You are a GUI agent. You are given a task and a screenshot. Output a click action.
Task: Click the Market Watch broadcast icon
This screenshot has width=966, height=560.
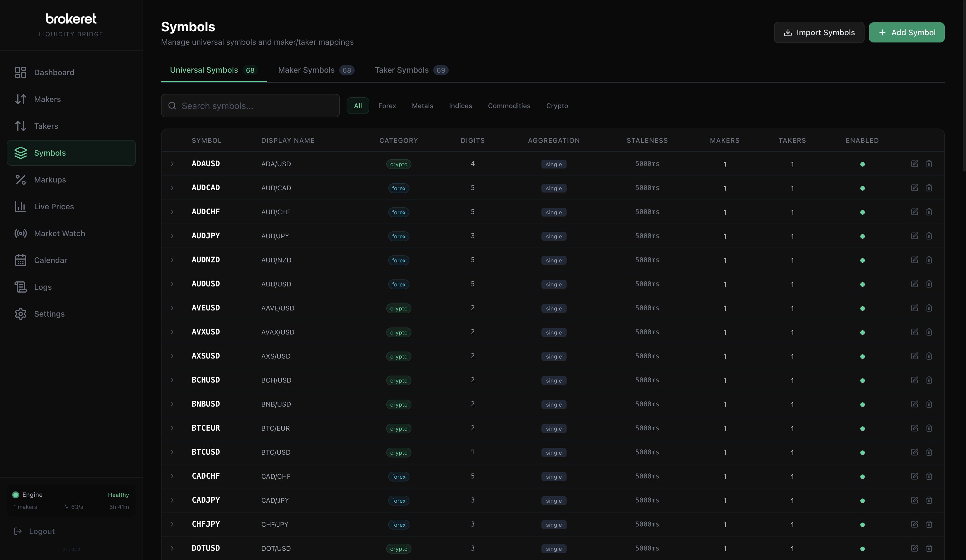[x=21, y=233]
